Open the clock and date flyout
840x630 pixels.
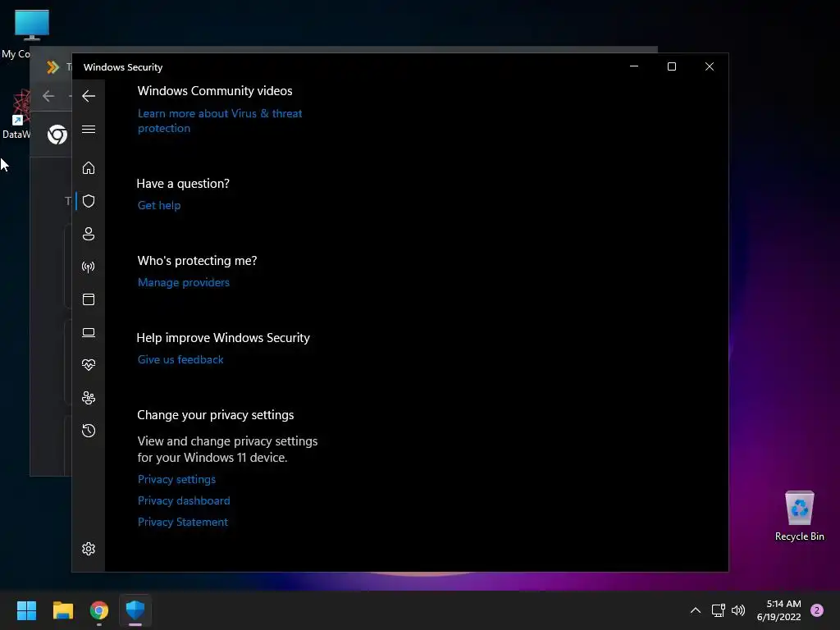tap(779, 610)
